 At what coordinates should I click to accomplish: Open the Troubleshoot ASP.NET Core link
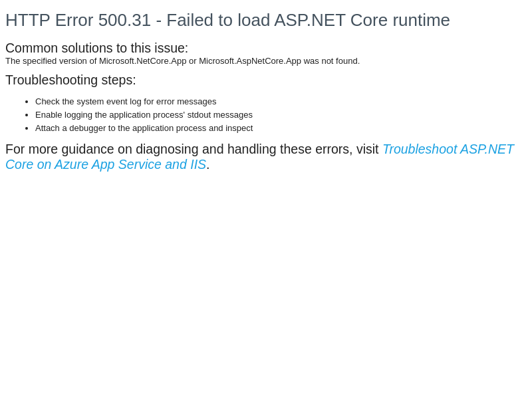coord(448,149)
